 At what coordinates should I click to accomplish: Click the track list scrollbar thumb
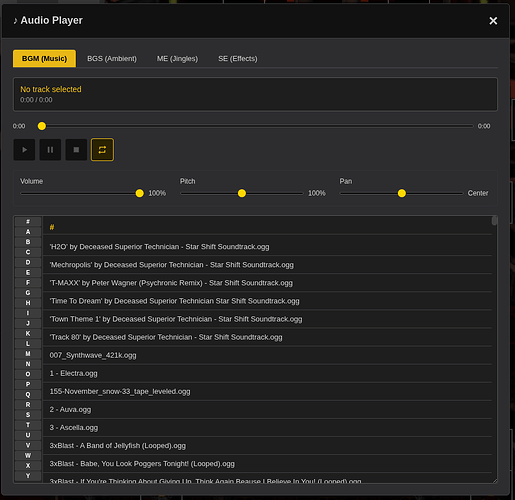click(x=494, y=220)
